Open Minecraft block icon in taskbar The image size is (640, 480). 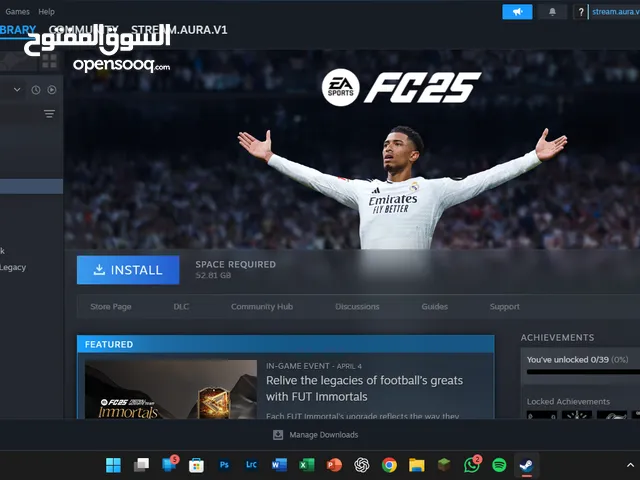pos(444,465)
